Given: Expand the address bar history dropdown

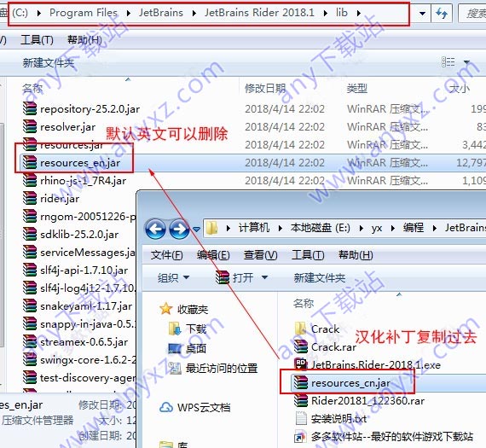Looking at the screenshot, I should tap(422, 14).
